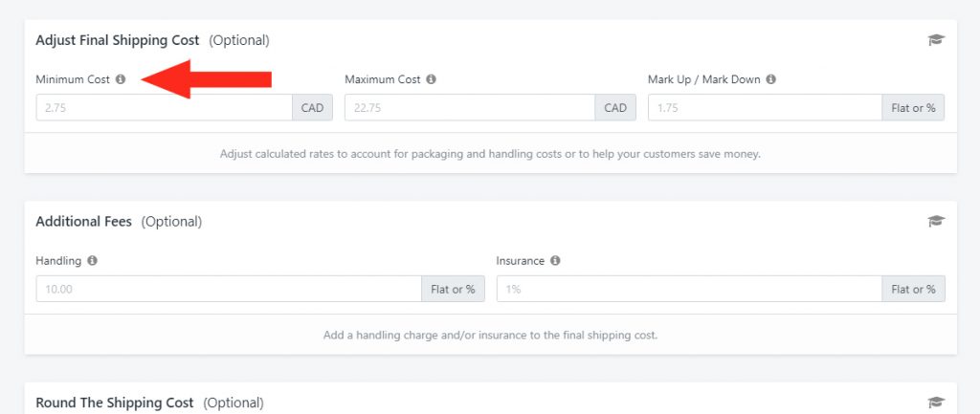Viewport: 980px width, 414px height.
Task: Select the Handling fee input field
Action: pyautogui.click(x=229, y=289)
